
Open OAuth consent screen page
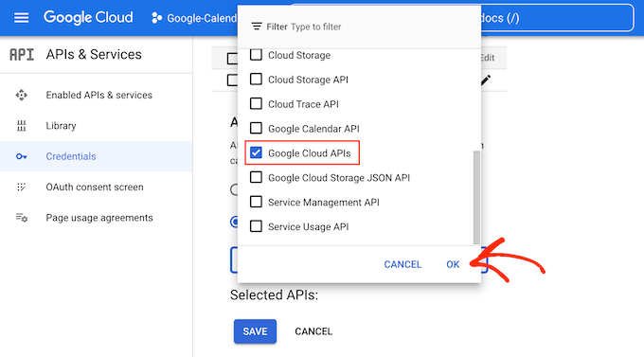(x=95, y=187)
